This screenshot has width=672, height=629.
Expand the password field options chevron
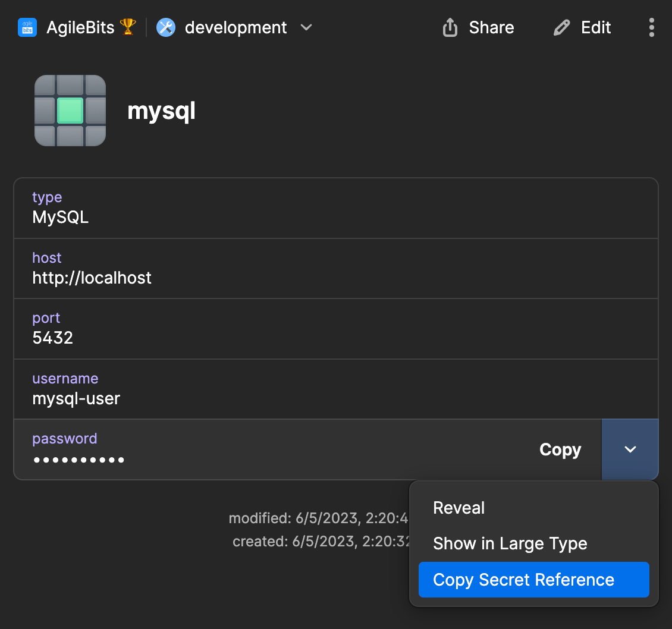click(630, 449)
